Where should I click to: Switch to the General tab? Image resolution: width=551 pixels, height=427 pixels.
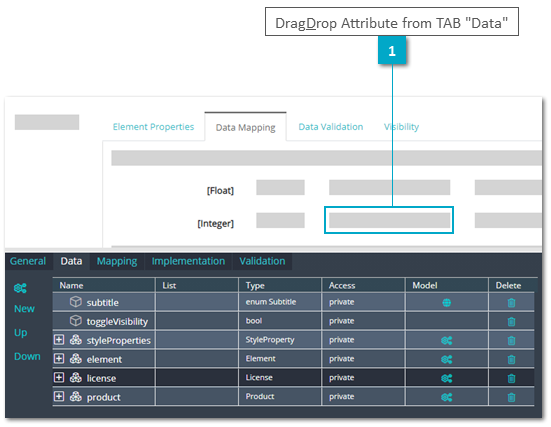[x=28, y=261]
